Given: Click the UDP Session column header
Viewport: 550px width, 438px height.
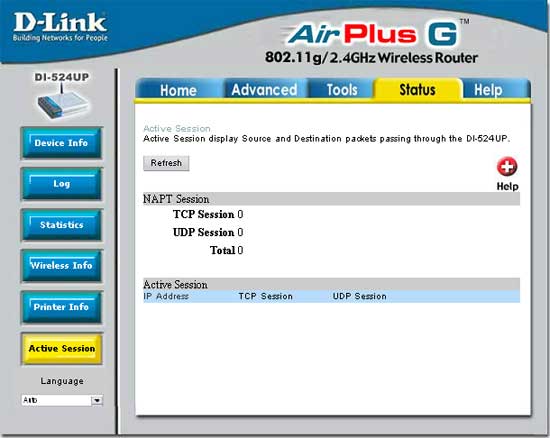Looking at the screenshot, I should [360, 296].
